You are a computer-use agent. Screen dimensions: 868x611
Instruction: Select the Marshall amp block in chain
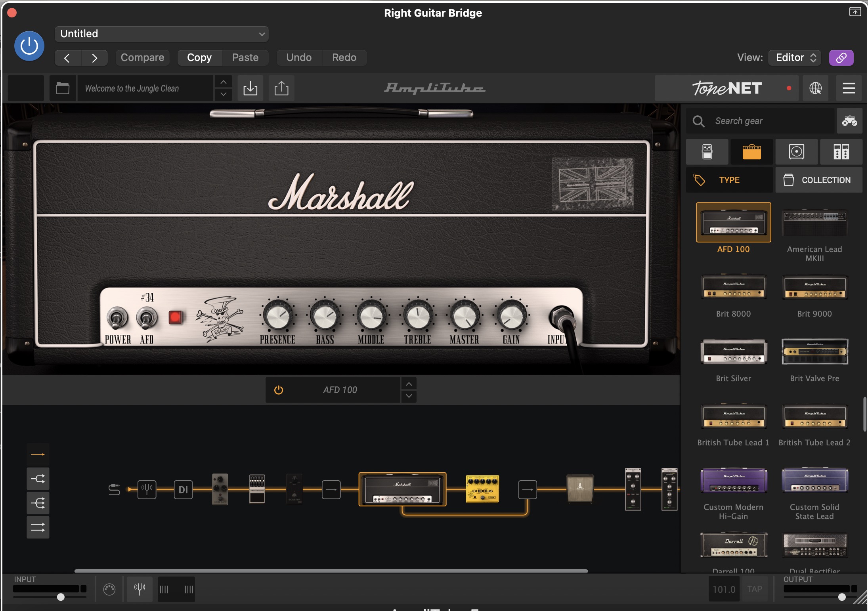pos(402,489)
